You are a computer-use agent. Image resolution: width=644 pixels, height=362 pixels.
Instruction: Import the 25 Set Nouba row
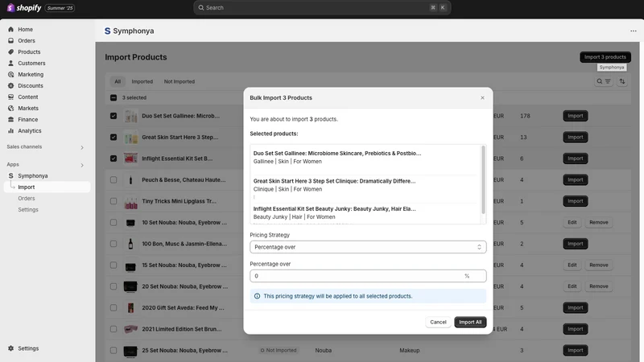click(x=575, y=351)
